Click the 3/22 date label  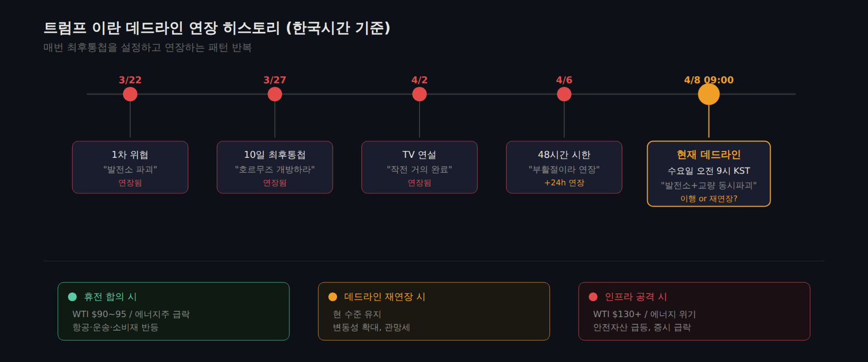130,80
